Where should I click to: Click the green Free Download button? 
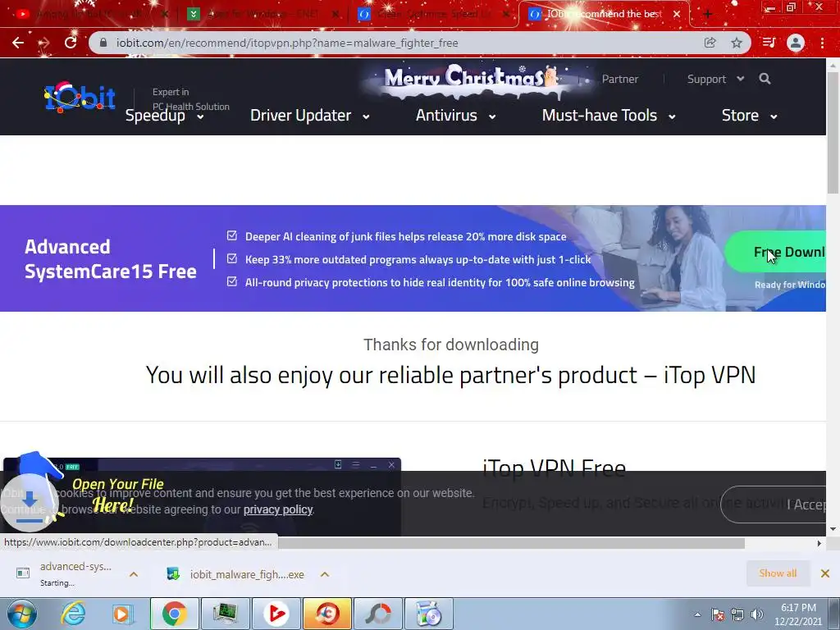point(775,252)
